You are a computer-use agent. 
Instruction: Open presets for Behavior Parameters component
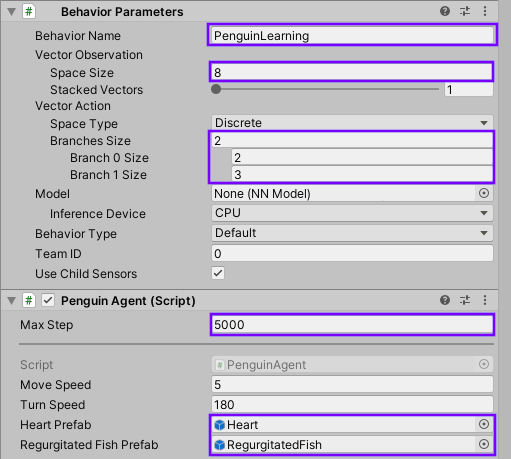465,11
